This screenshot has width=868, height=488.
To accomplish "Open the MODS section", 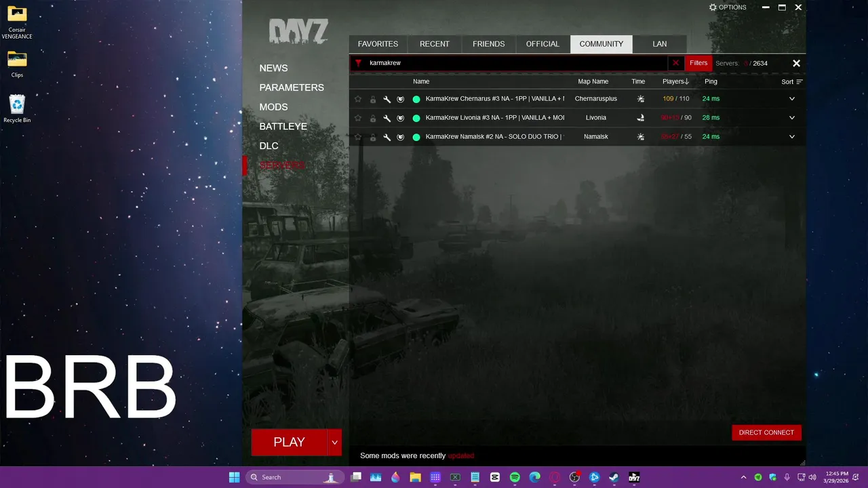I will 273,107.
